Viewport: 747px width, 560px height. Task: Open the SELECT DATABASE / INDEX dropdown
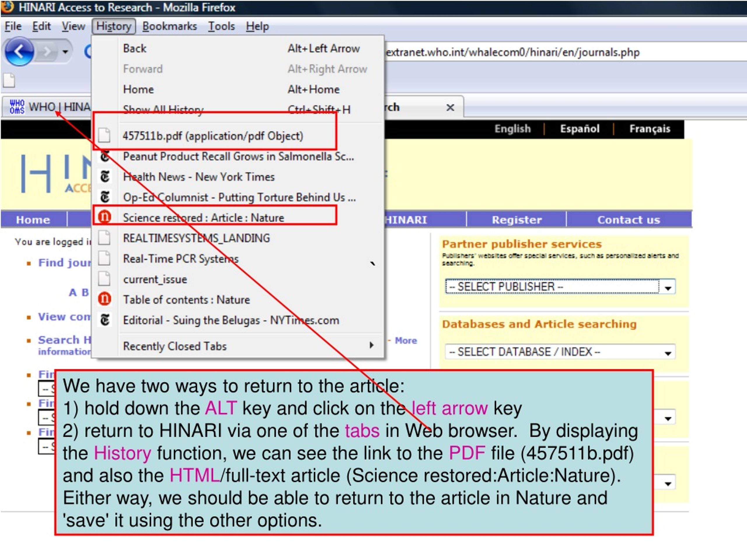[560, 352]
